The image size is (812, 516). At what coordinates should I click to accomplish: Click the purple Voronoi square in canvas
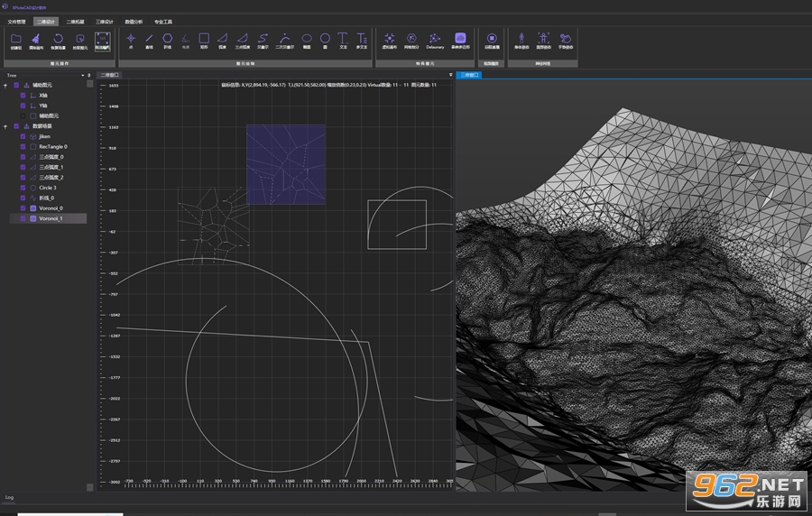[286, 164]
